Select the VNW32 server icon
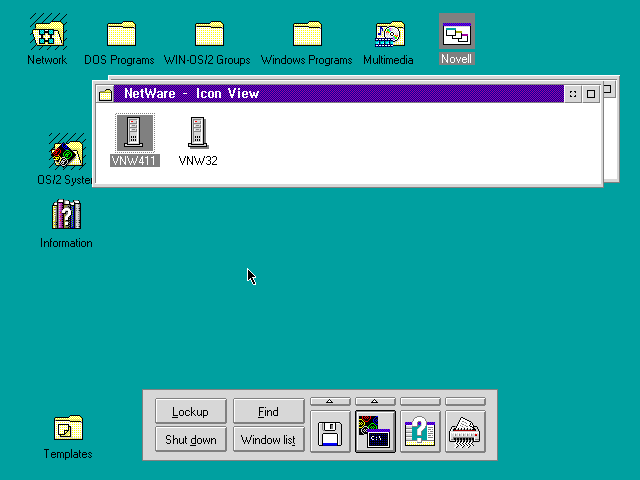This screenshot has height=480, width=640. (x=198, y=132)
